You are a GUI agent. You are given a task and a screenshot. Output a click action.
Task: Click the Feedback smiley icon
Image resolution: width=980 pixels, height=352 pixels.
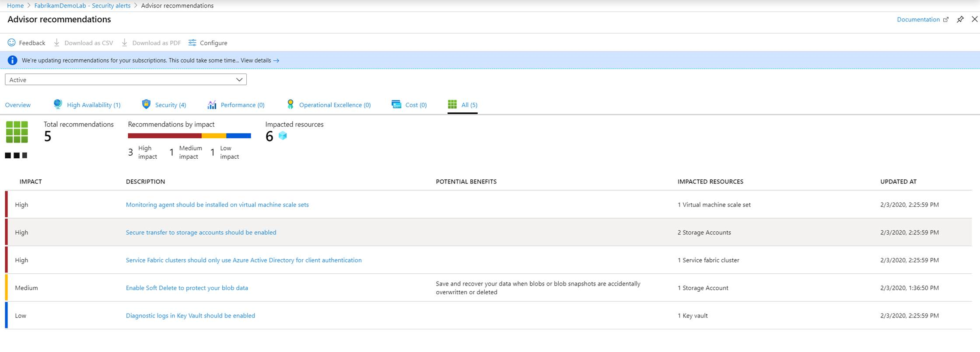pos(12,42)
